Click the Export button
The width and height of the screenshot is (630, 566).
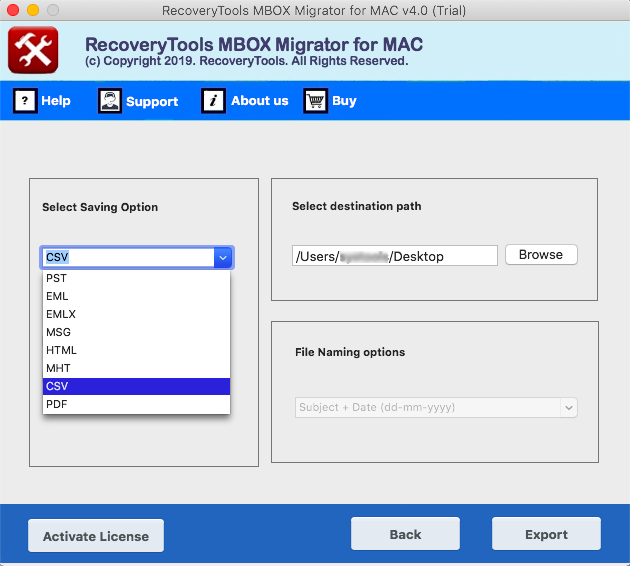click(546, 534)
